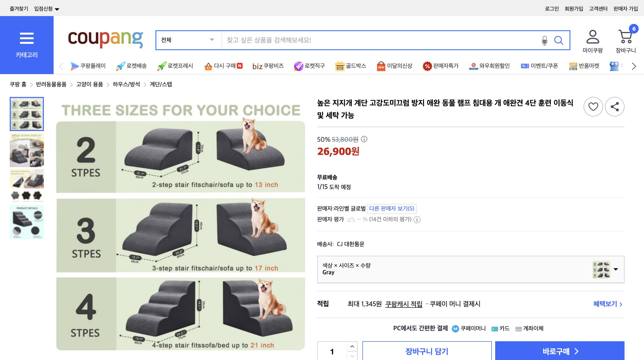Open the 카테고리 hamburger menu

27,38
